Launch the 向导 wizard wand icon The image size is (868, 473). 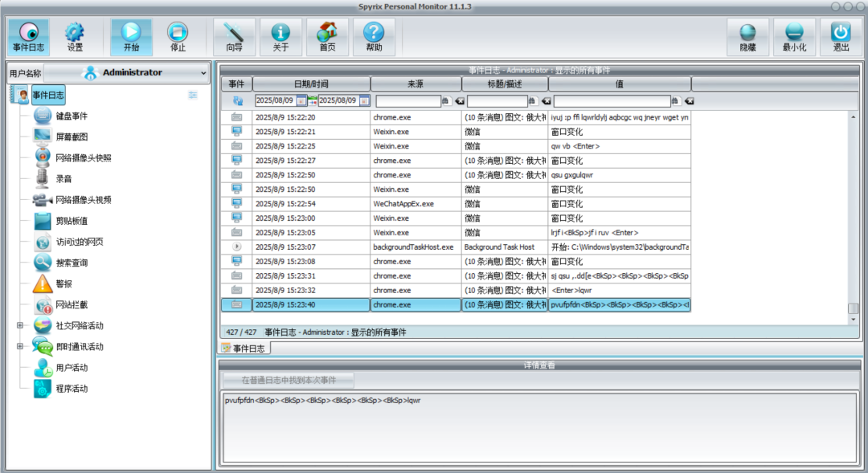[x=234, y=37]
